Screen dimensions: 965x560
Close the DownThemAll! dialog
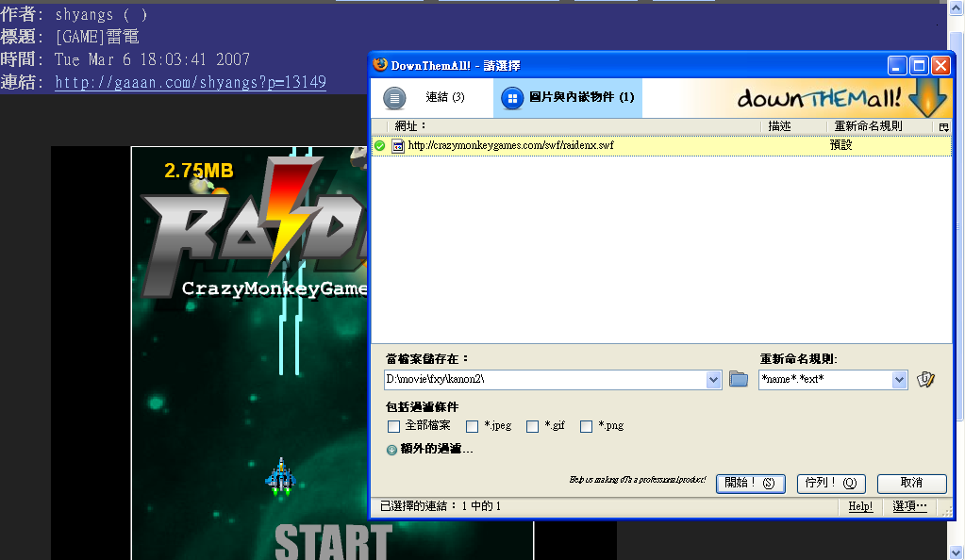940,65
